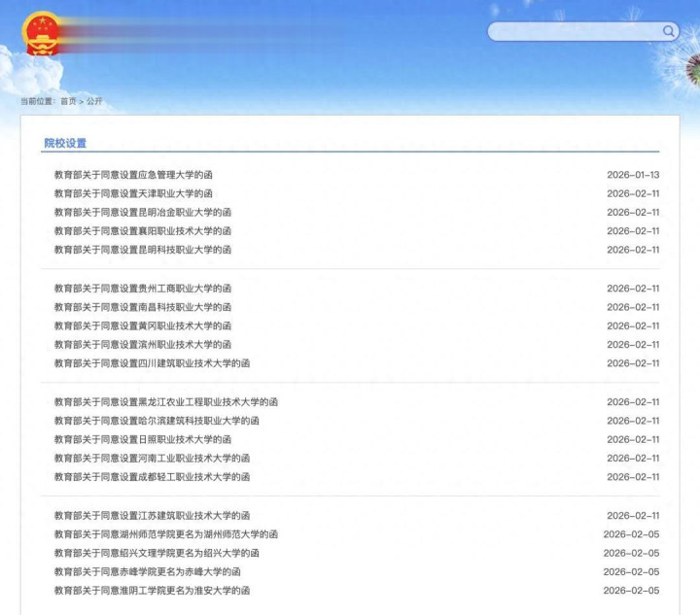700x615 pixels.
Task: Open 同意设置南昌科技职业大学的函 link
Action: 143,307
